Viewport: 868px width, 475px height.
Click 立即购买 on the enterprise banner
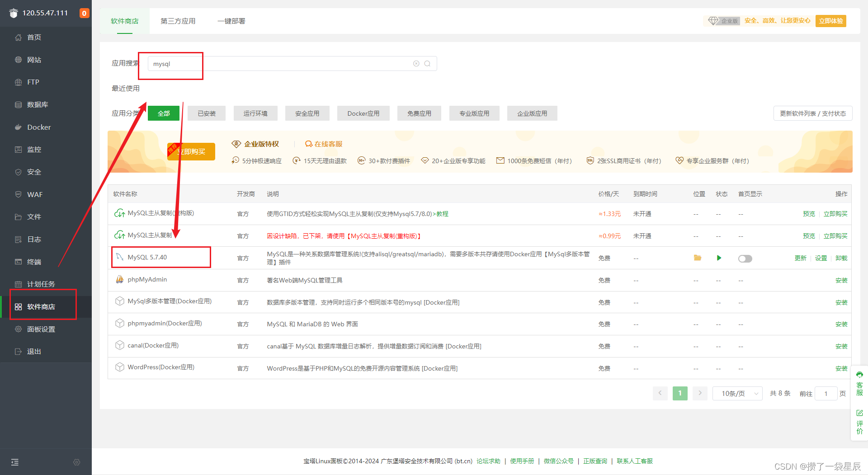(x=191, y=151)
